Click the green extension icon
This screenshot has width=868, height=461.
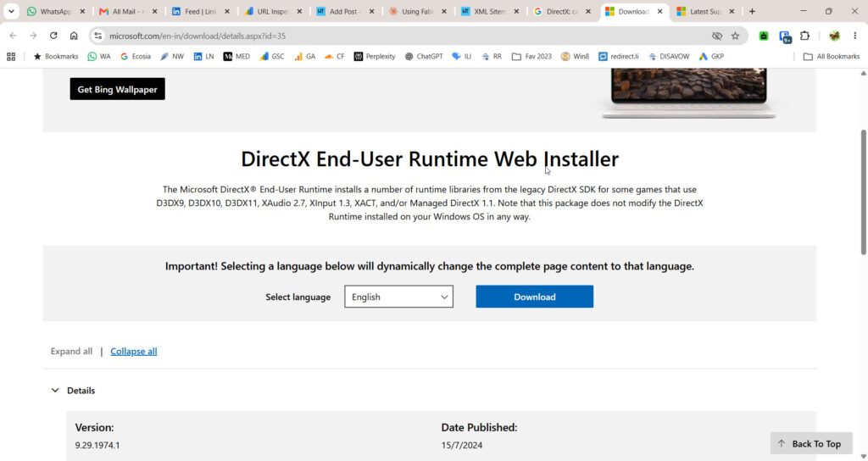(764, 36)
